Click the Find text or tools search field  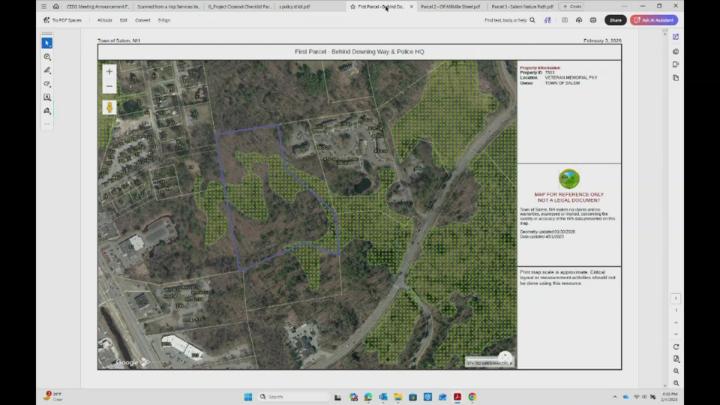[506, 20]
